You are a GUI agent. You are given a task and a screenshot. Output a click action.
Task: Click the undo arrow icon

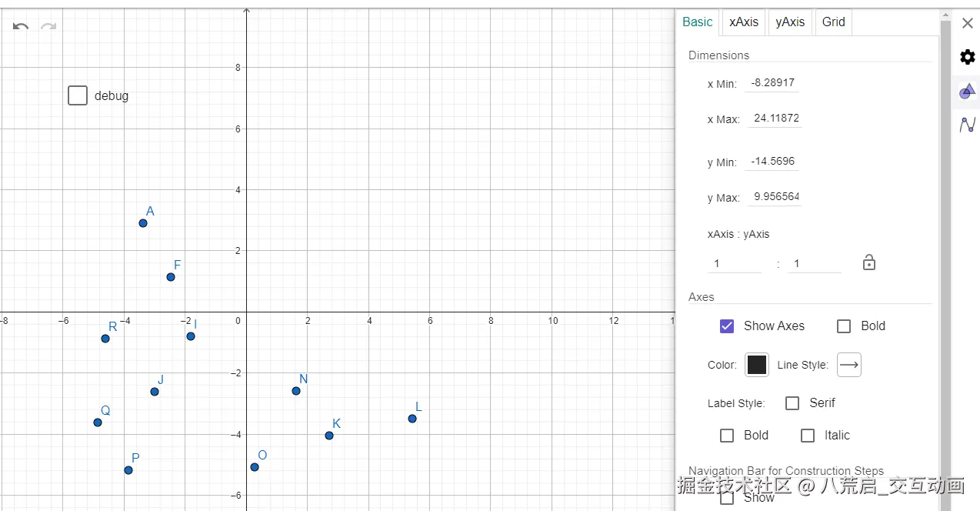[21, 26]
